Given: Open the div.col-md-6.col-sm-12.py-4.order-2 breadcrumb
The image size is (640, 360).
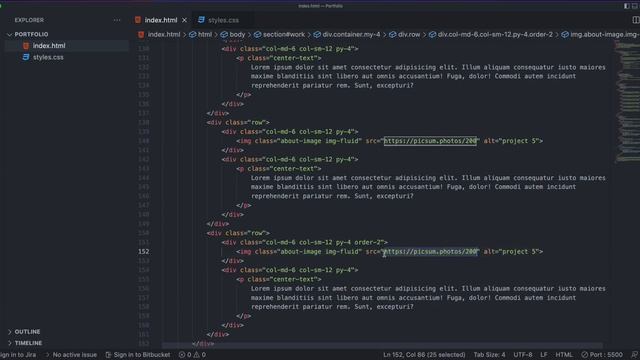Looking at the screenshot, I should 495,35.
